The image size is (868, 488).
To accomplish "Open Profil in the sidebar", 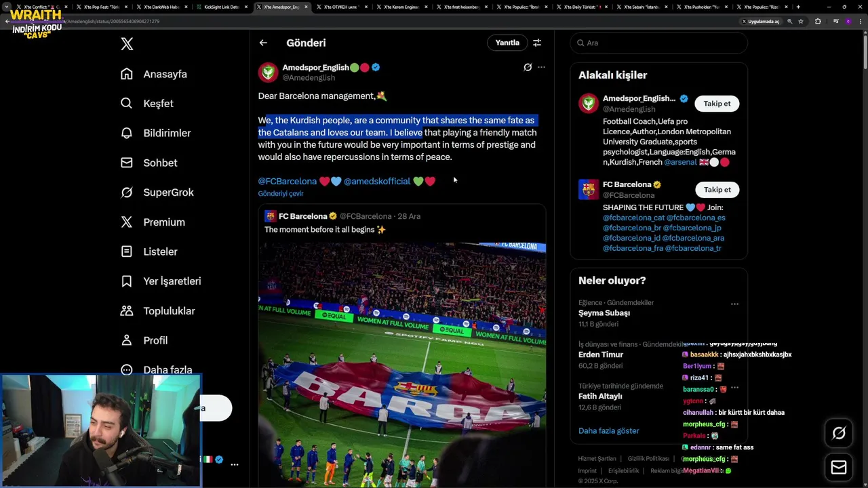I will [x=144, y=340].
